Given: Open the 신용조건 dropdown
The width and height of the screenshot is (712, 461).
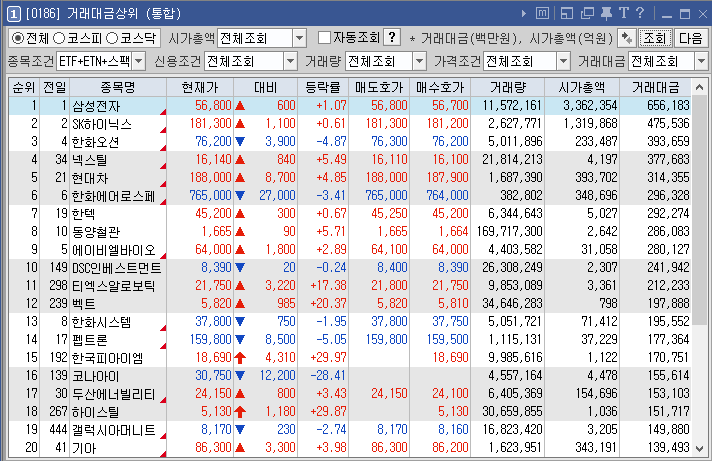Looking at the screenshot, I should (290, 61).
